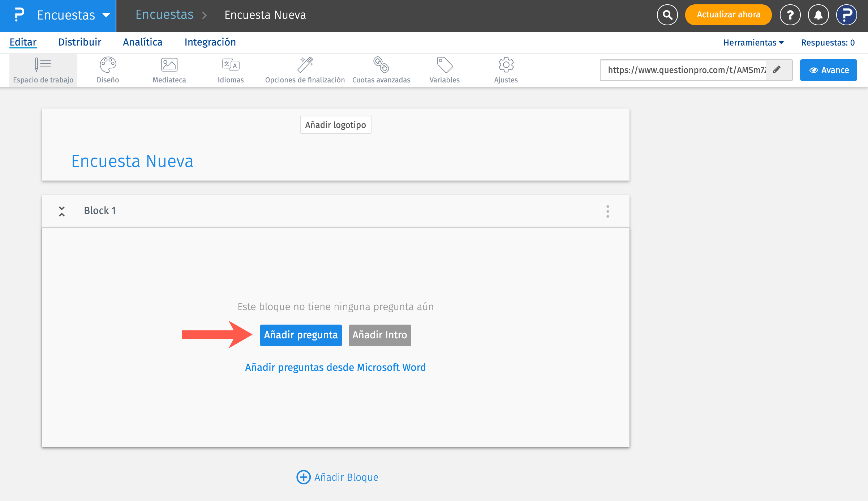Screen dimensions: 868x501
Task: Switch to the Analítica tab
Action: [x=143, y=42]
